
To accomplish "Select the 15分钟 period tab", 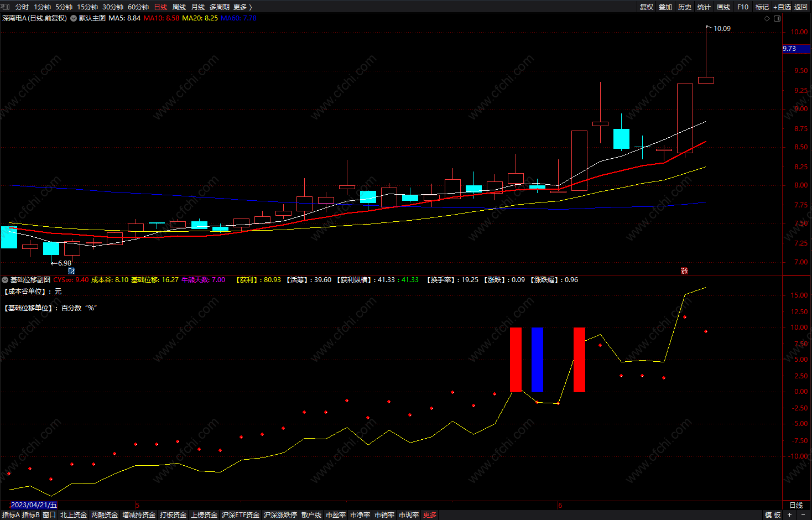I will click(x=87, y=7).
